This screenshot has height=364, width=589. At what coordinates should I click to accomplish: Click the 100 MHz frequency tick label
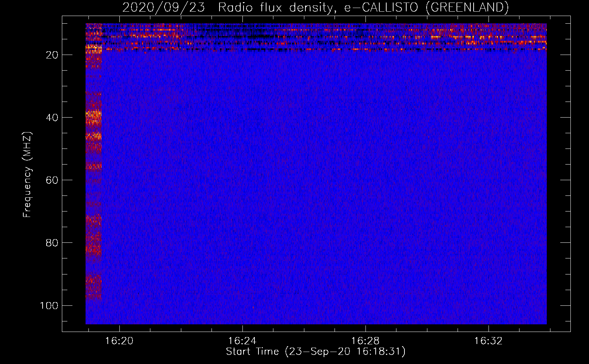tap(49, 305)
